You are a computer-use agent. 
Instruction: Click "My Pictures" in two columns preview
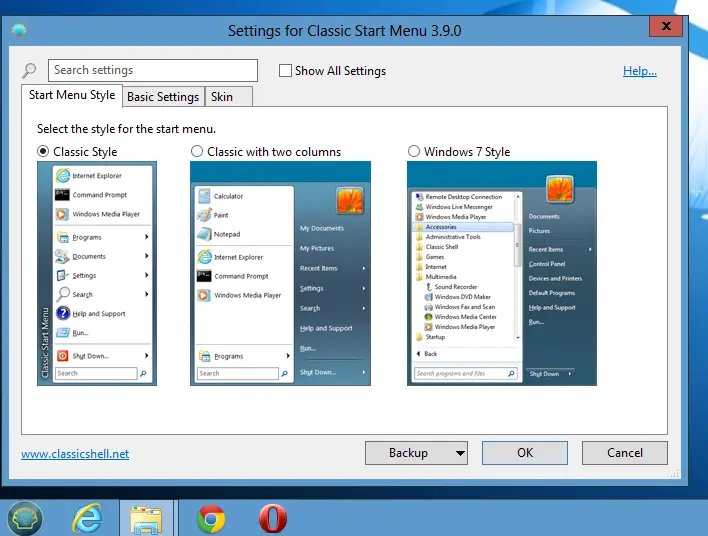click(317, 248)
